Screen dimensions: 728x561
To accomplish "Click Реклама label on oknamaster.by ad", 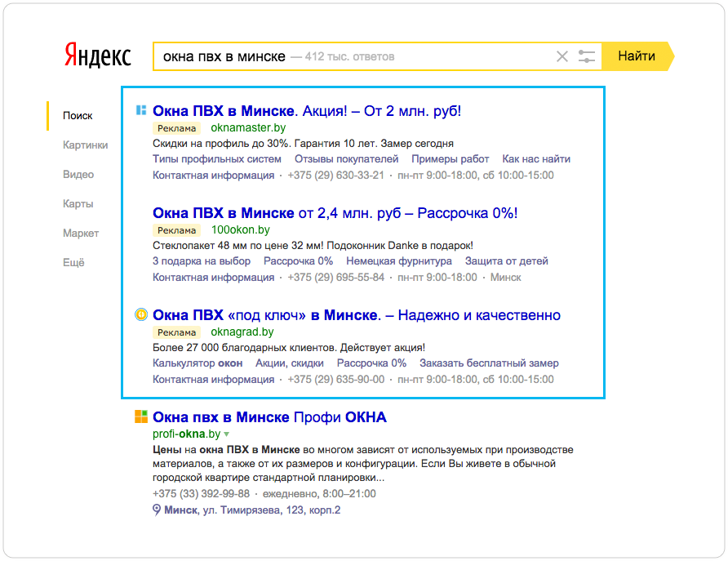I will click(x=176, y=128).
